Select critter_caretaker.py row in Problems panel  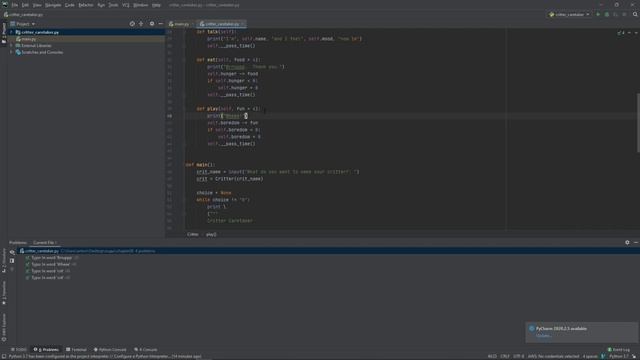[x=328, y=251]
